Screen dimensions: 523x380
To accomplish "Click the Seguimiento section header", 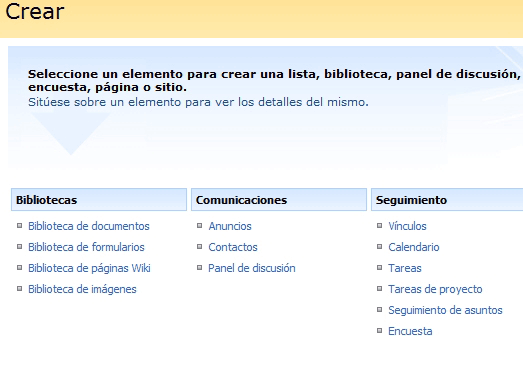I will 447,200.
